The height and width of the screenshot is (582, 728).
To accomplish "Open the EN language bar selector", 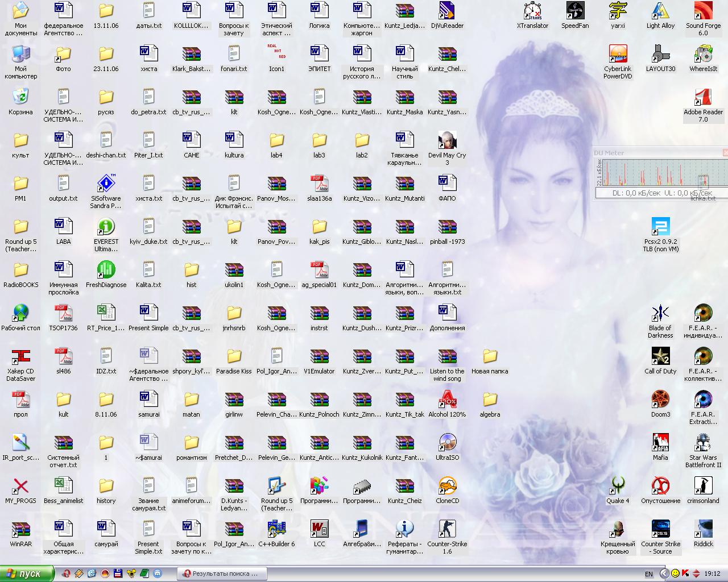I will (x=649, y=574).
